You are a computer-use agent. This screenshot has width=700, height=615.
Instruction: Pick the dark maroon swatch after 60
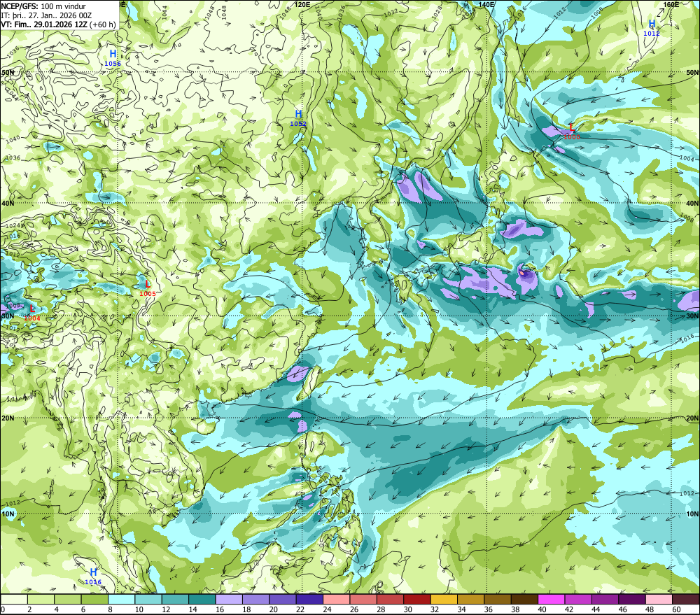coord(686,599)
